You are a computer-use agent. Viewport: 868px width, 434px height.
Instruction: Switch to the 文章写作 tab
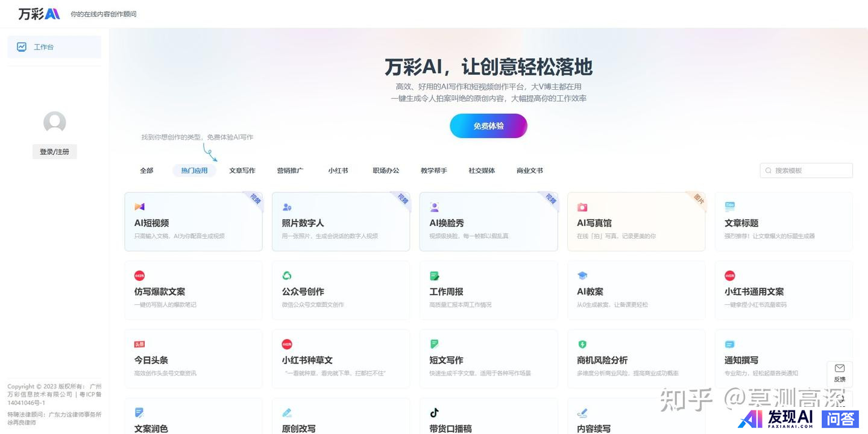tap(242, 171)
